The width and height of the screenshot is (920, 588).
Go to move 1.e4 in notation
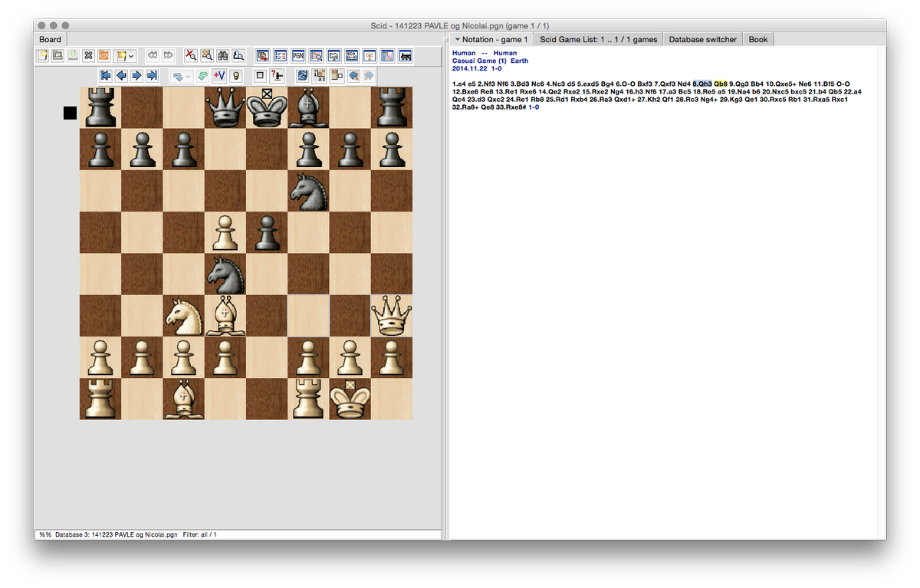(x=460, y=84)
